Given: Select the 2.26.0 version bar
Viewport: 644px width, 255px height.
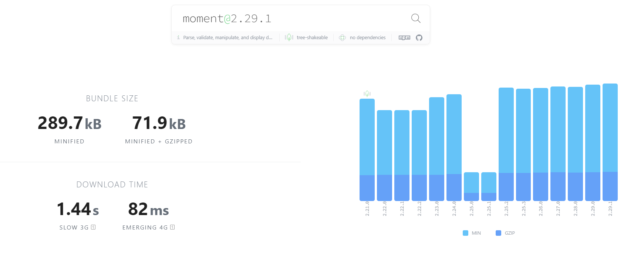Looking at the screenshot, I should [x=540, y=144].
